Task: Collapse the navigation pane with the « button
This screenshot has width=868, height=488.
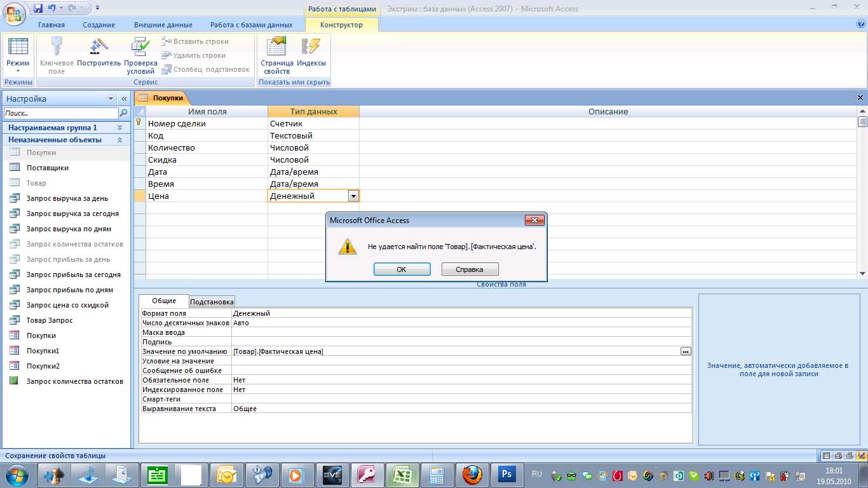Action: click(x=124, y=98)
